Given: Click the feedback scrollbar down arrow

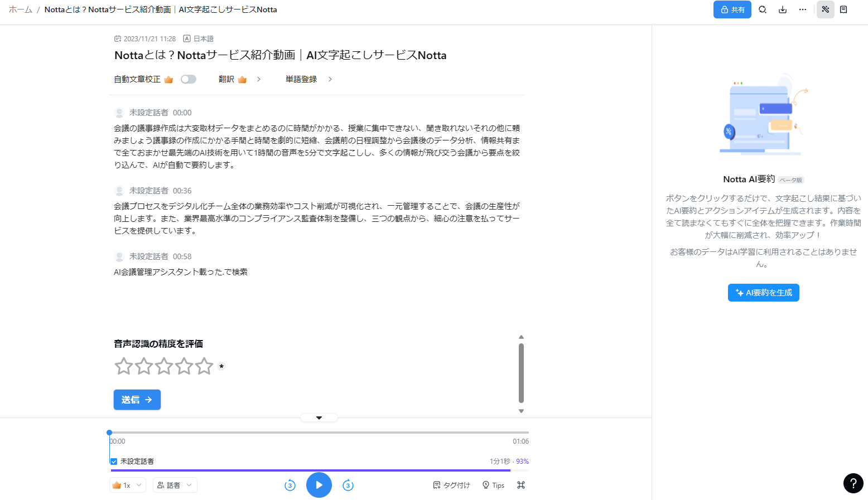Looking at the screenshot, I should click(521, 411).
